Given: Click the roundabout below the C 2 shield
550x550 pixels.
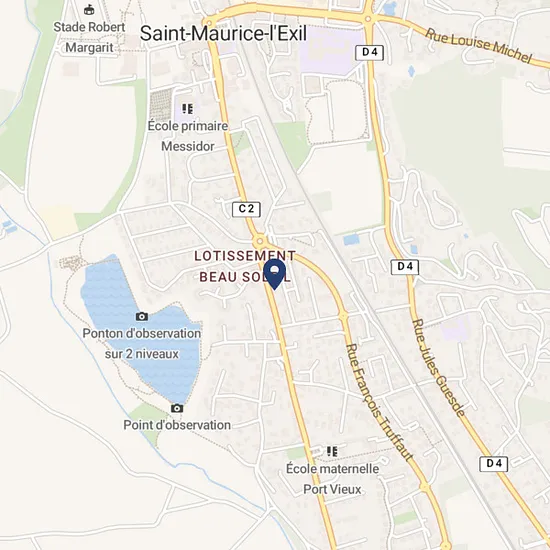Looking at the screenshot, I should click(x=260, y=241).
